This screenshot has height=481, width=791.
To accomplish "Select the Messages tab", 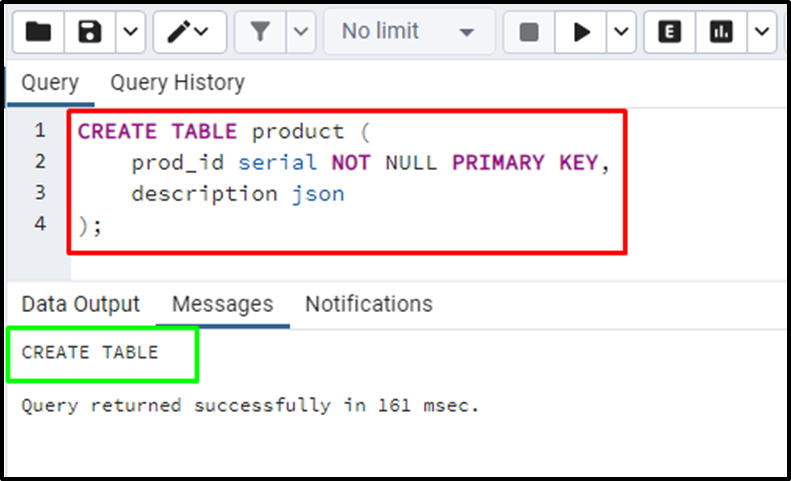I will pyautogui.click(x=222, y=304).
